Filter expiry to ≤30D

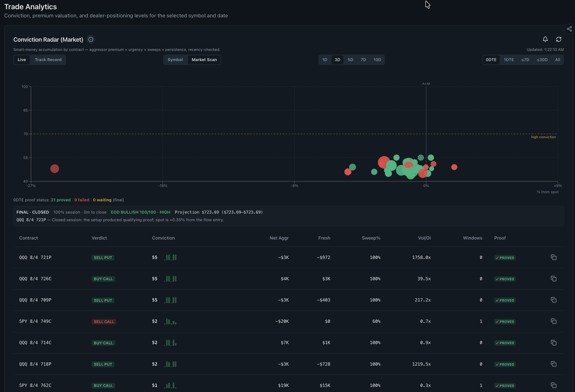(x=542, y=60)
